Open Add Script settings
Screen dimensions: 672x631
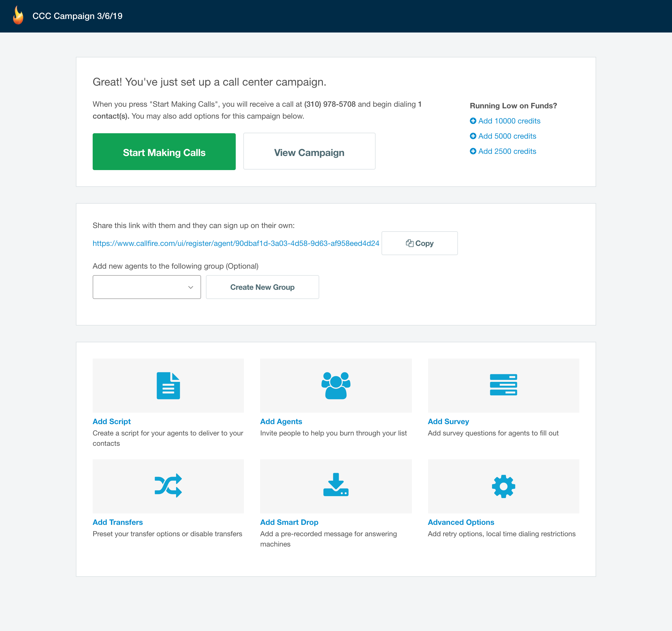(x=112, y=421)
